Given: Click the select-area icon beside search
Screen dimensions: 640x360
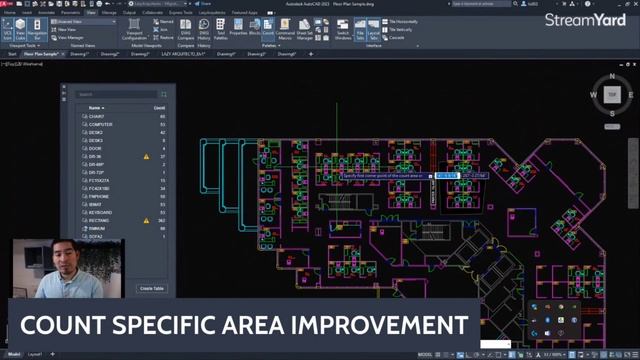Looking at the screenshot, I should [x=164, y=94].
